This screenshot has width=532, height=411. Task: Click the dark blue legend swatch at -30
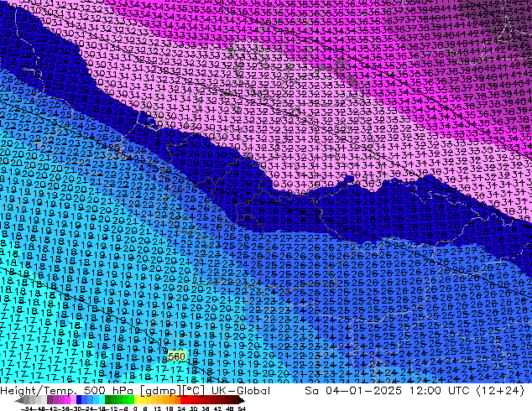(x=79, y=399)
